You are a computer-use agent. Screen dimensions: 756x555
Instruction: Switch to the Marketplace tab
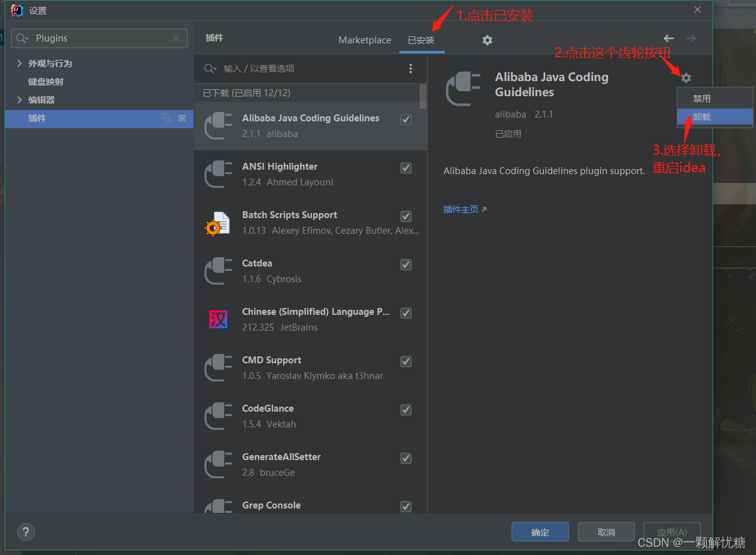365,40
